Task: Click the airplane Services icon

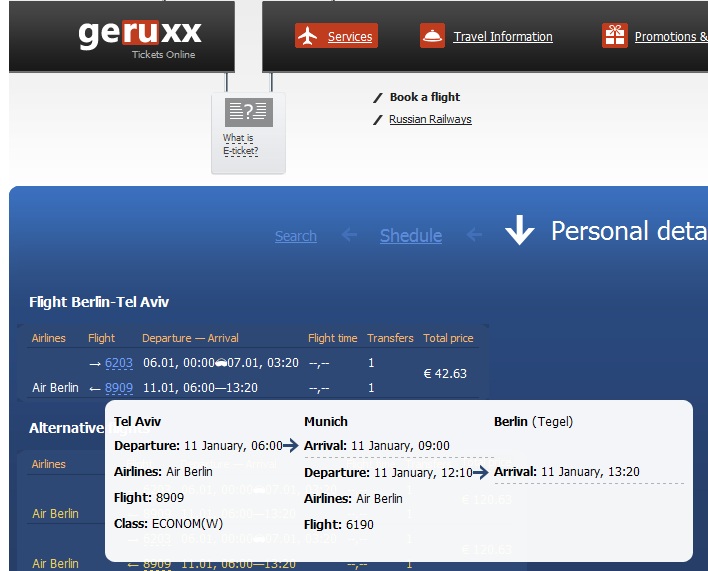Action: click(308, 36)
